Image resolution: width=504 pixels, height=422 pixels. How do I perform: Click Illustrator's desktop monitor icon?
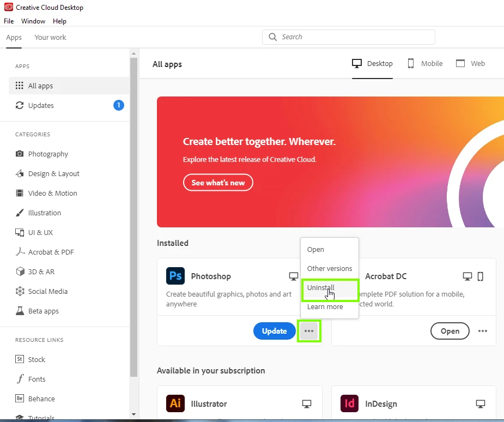[x=307, y=404]
